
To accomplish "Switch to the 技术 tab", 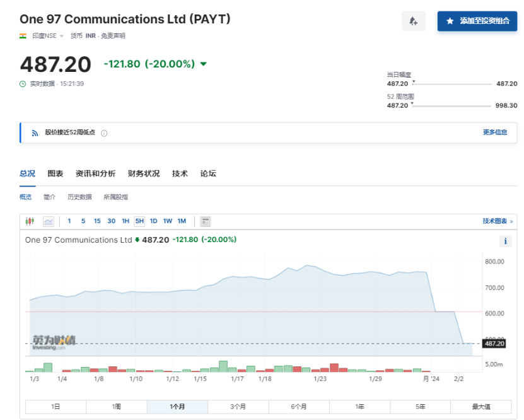I will (x=180, y=174).
